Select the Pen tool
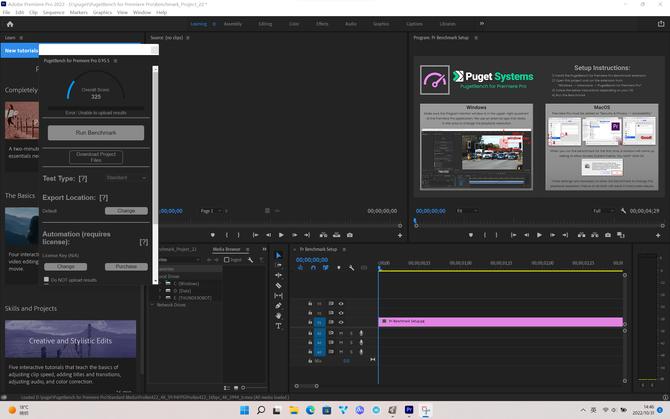Viewport: 670px width, 419px height. click(279, 306)
